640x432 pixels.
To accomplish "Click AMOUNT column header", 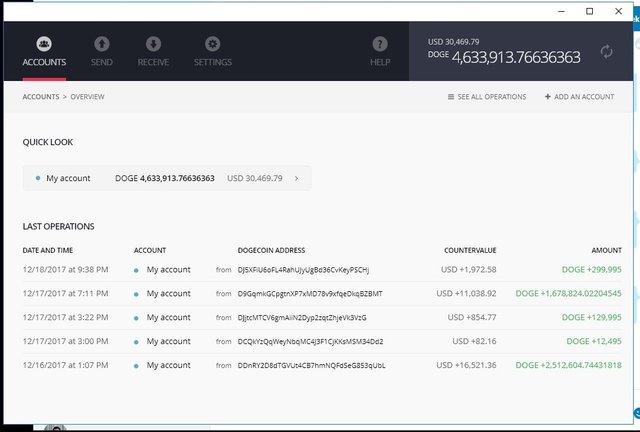I will pos(607,250).
